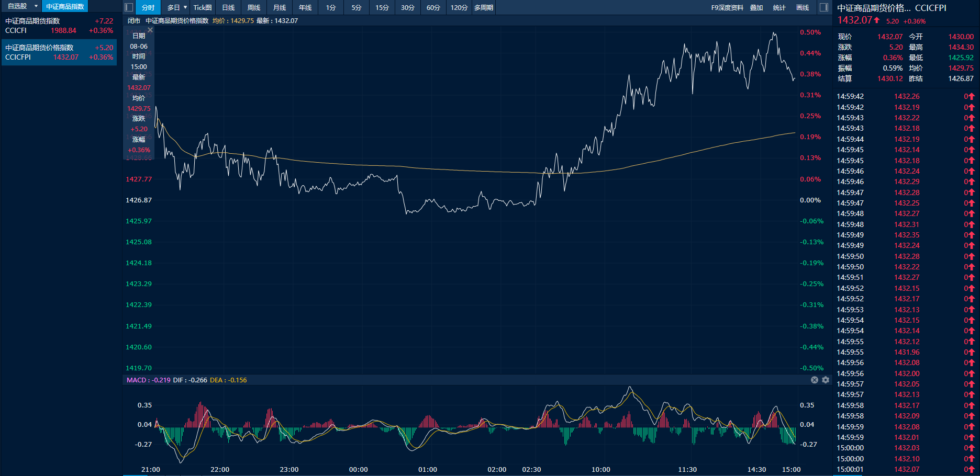Open Tick图 chart view
This screenshot has width=980, height=476.
(203, 7)
